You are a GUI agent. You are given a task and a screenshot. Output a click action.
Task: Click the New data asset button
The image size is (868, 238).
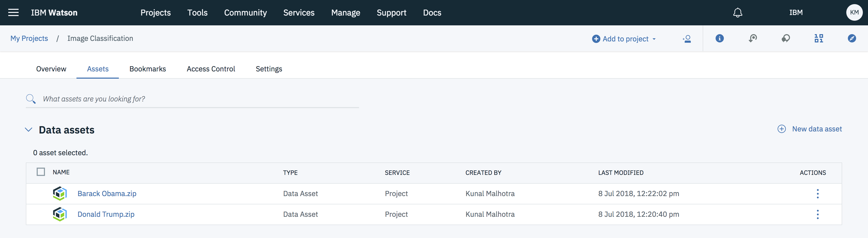pyautogui.click(x=809, y=129)
